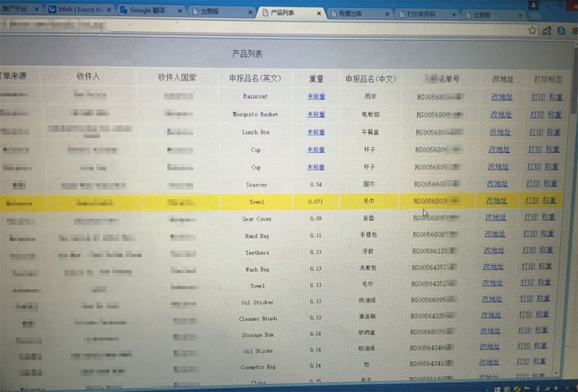Click the 申报品名(中文) column header
Viewport: 578px width, 392px height.
point(371,79)
